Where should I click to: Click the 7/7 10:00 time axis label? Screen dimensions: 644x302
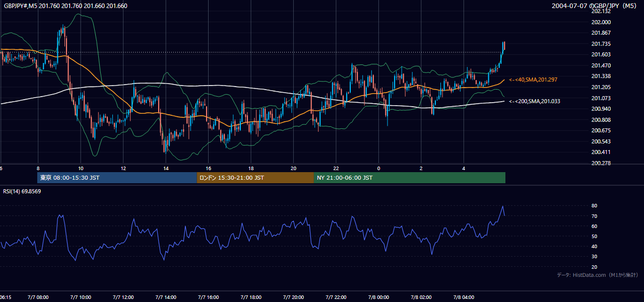click(81, 297)
